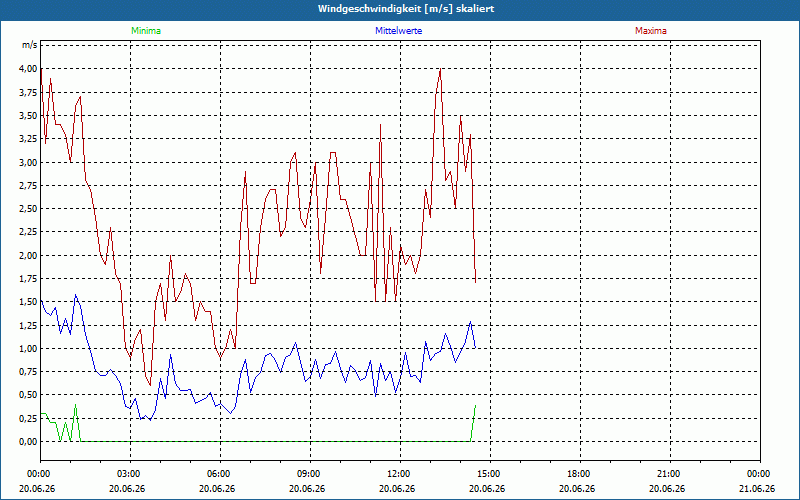Click the 4,00 y-axis value
The height and width of the screenshot is (500, 800).
[28, 69]
